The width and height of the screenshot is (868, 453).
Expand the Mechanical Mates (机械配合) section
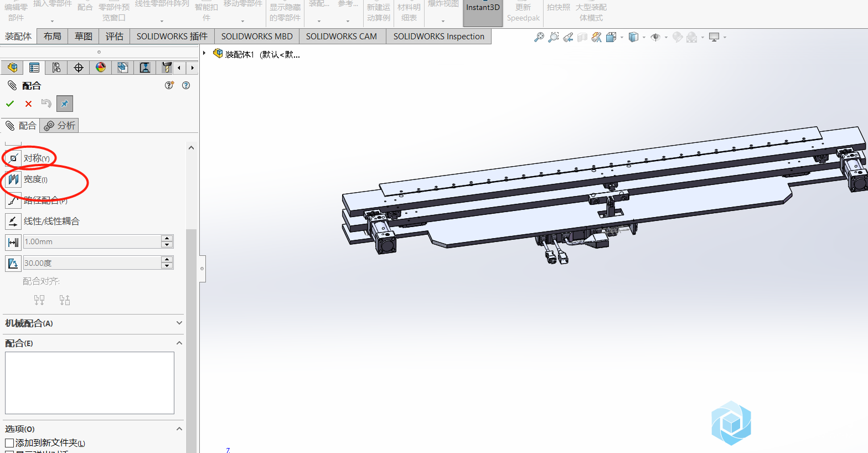pyautogui.click(x=179, y=323)
